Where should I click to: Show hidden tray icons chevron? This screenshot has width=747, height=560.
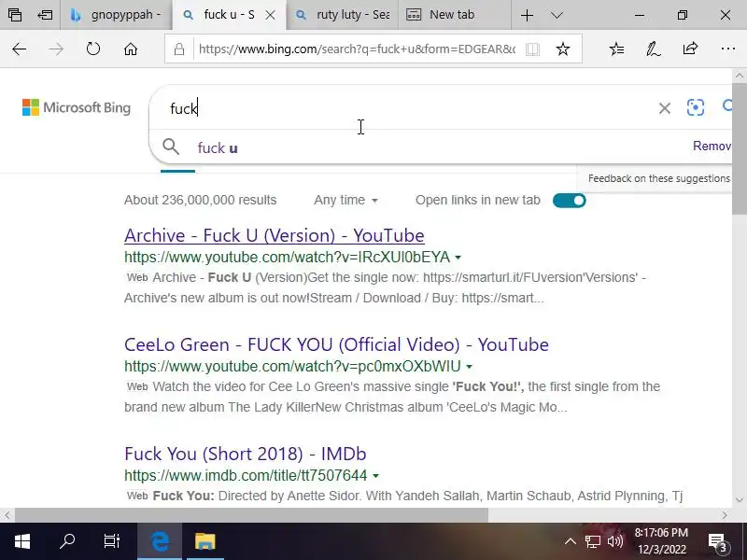coord(571,541)
